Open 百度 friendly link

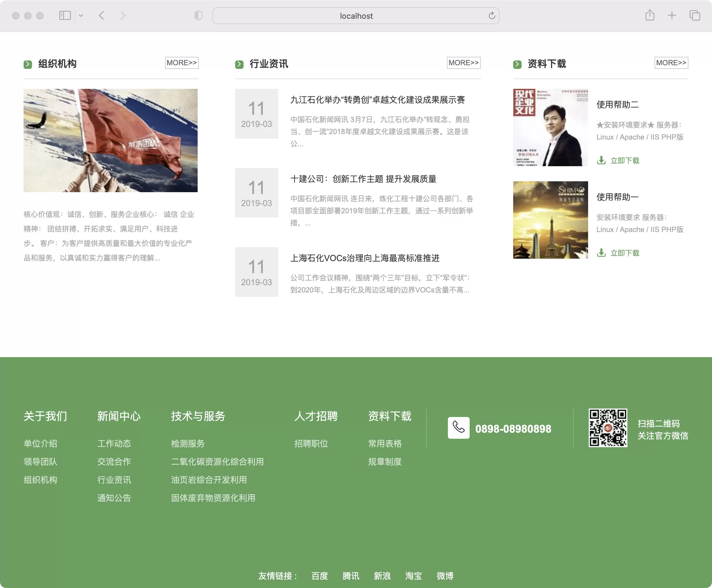coord(320,576)
